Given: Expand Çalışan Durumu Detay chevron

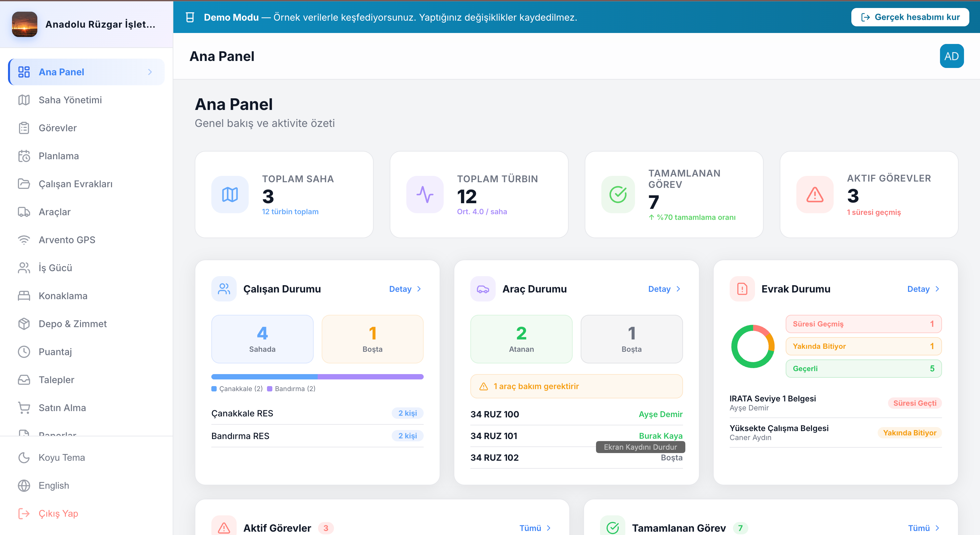Looking at the screenshot, I should pyautogui.click(x=419, y=289).
